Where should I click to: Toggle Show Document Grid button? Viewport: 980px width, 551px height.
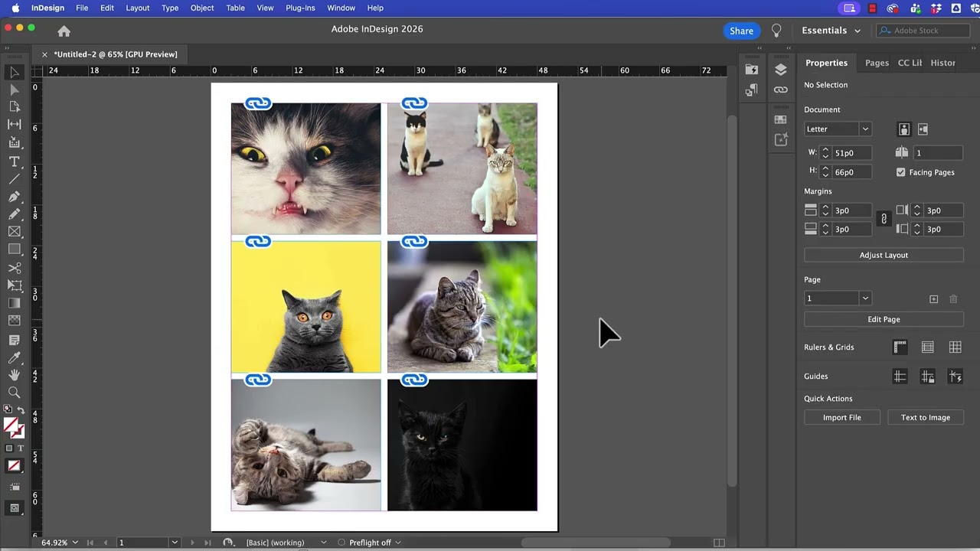coord(955,347)
